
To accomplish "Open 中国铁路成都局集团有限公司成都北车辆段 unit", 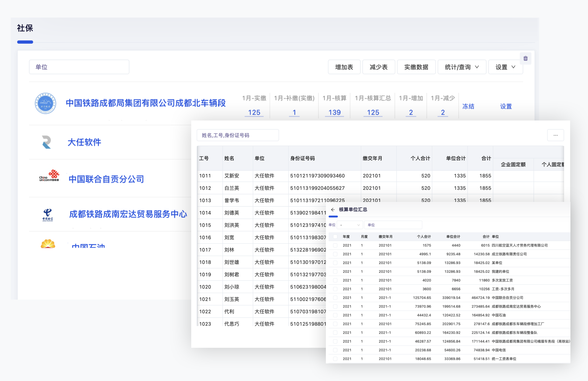I will point(146,103).
